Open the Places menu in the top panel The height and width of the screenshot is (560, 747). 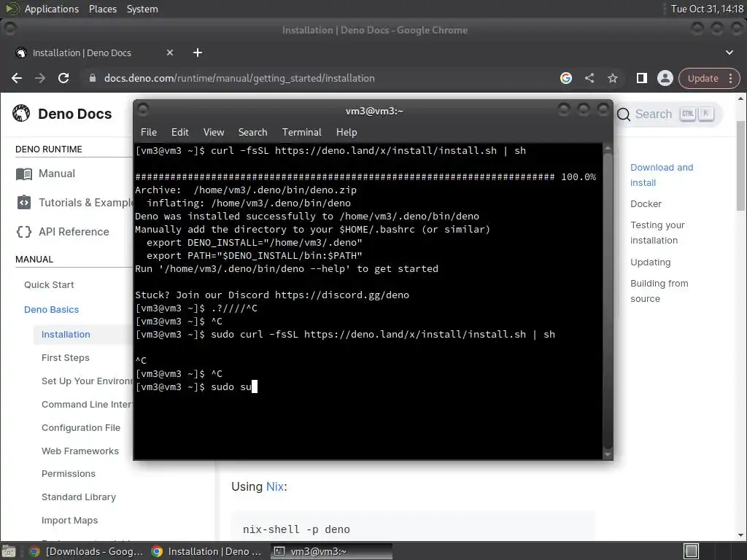(x=102, y=9)
